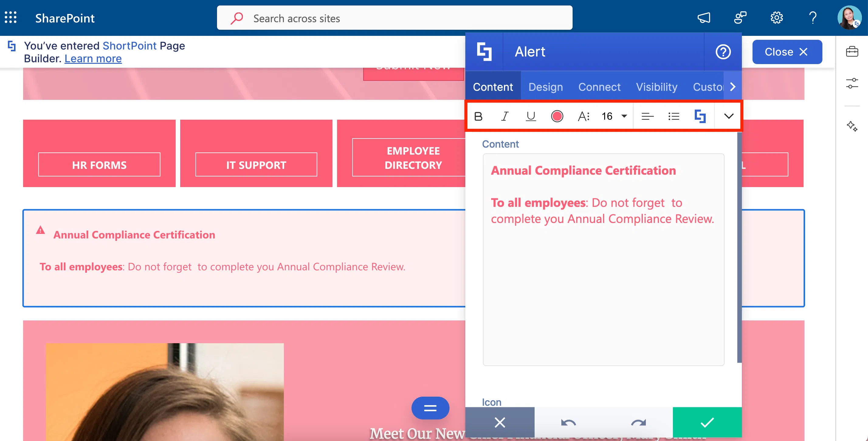Open the social sharing icon in header
The image size is (868, 441).
(x=740, y=18)
